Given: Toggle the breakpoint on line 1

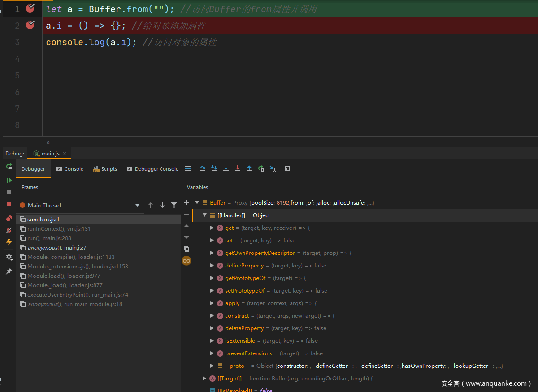Looking at the screenshot, I should point(30,9).
